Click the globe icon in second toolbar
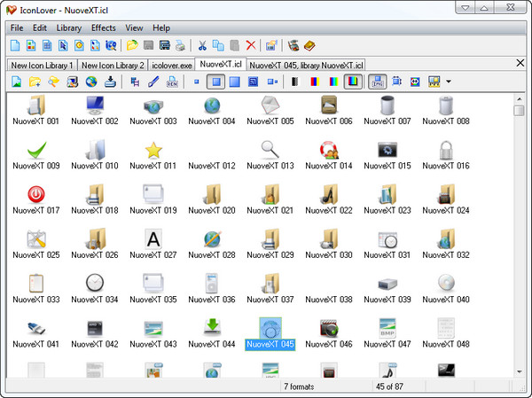This screenshot has width=532, height=398. coord(91,82)
